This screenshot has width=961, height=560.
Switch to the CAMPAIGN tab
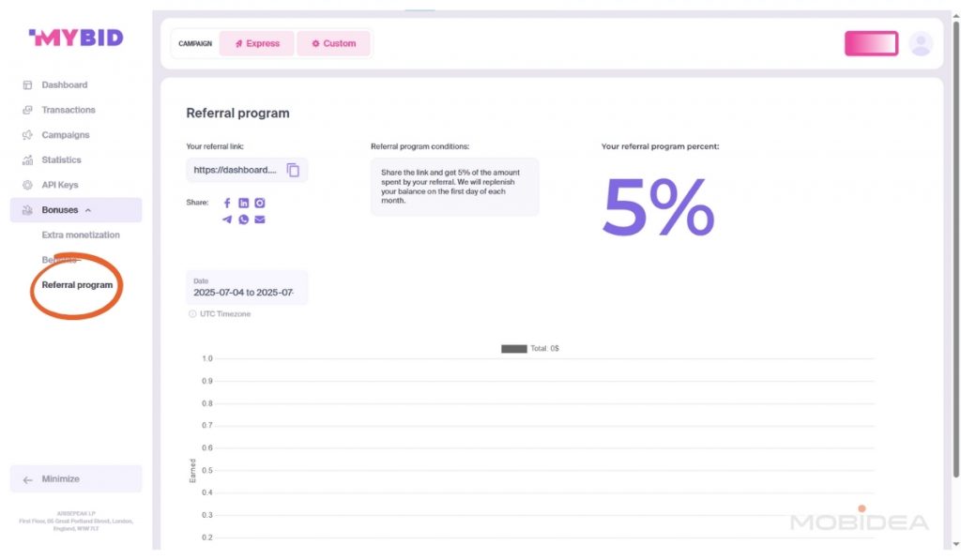(x=193, y=43)
